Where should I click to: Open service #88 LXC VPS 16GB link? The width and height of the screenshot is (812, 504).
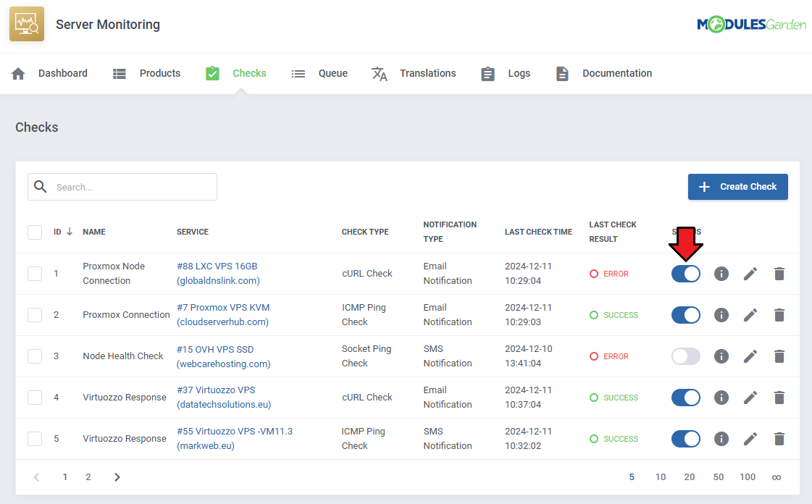tap(218, 273)
